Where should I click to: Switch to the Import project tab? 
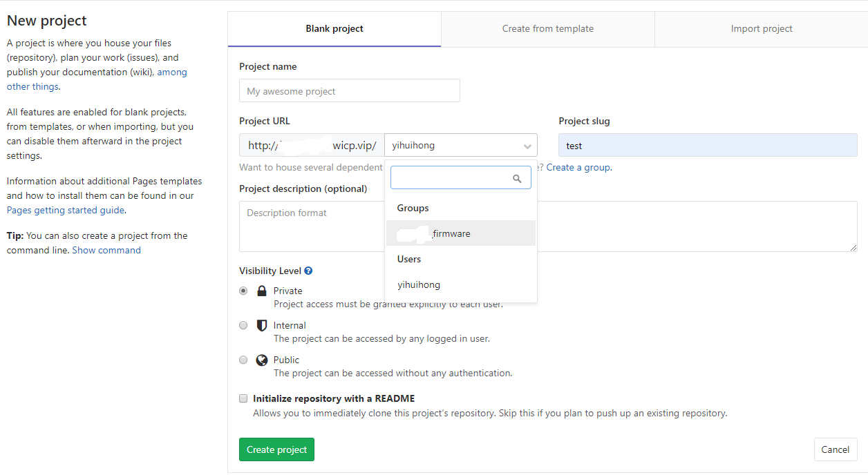(x=762, y=28)
